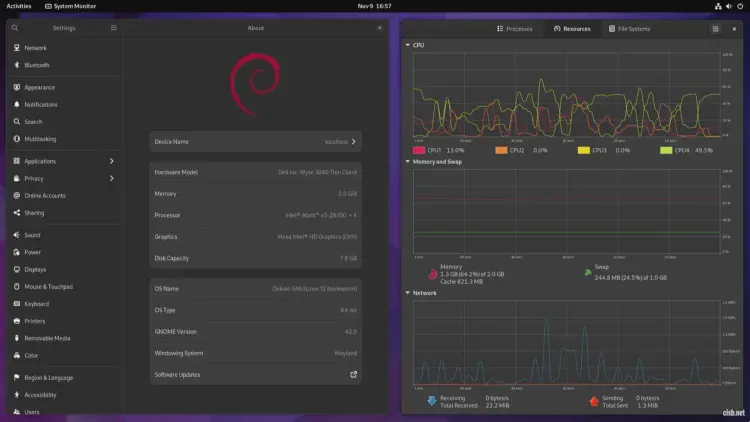The width and height of the screenshot is (750, 422).
Task: Expand Applications submenu in Settings sidebar
Action: tap(111, 161)
